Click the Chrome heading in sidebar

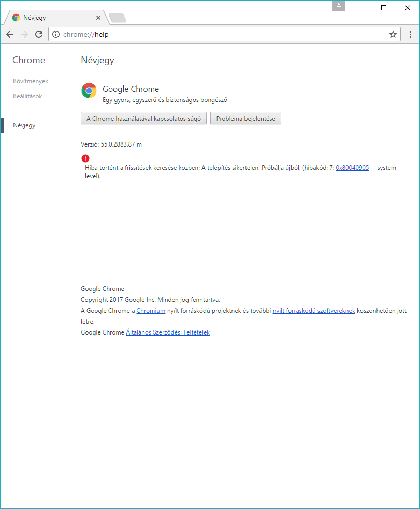pyautogui.click(x=29, y=60)
